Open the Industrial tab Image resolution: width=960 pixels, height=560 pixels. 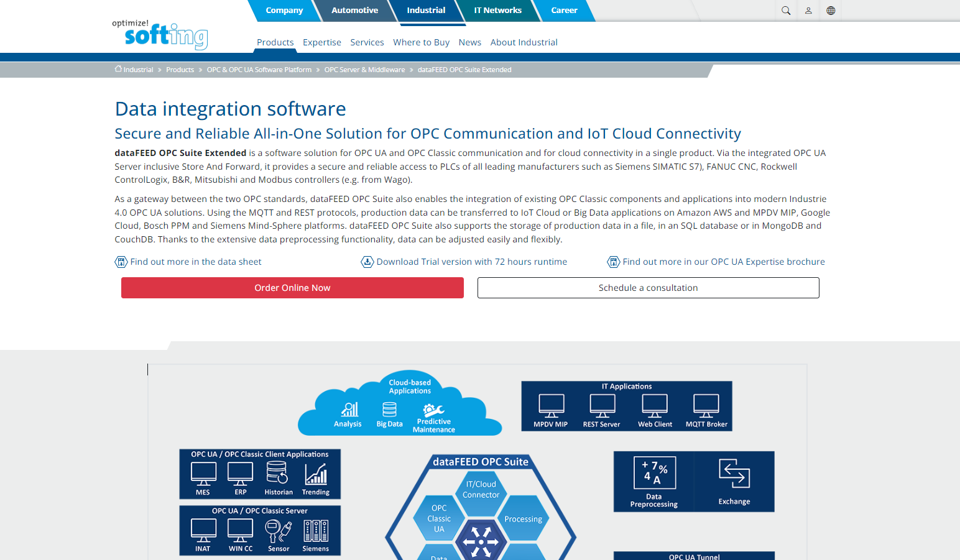click(426, 11)
